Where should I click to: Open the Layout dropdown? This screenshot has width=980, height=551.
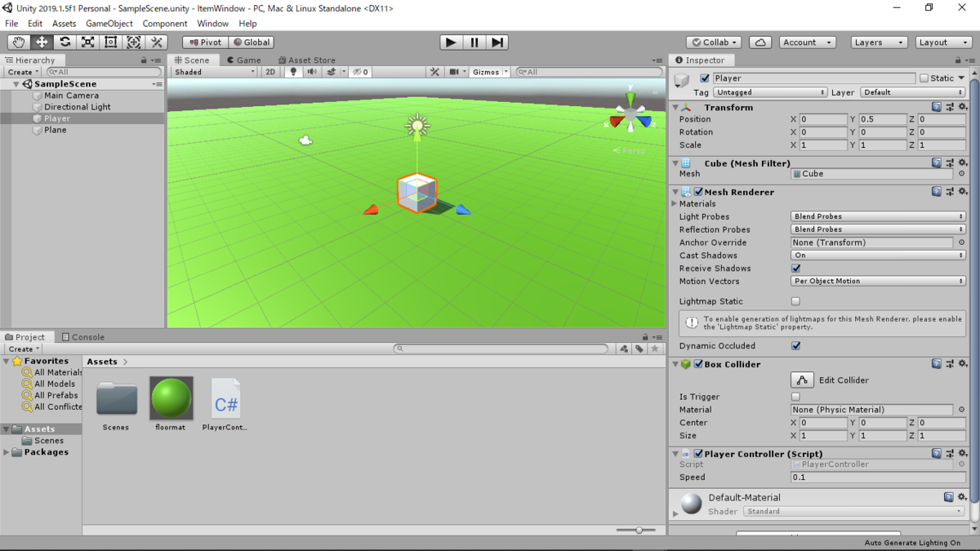pos(942,42)
